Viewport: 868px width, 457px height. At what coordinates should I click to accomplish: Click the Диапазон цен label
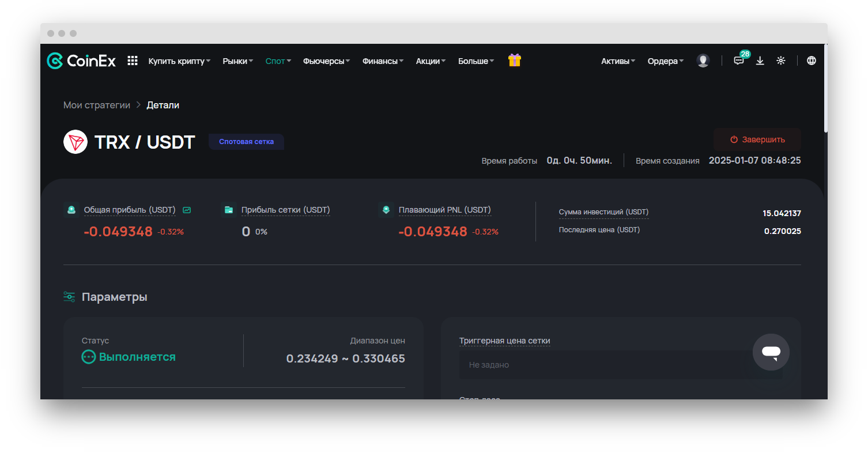[378, 341]
